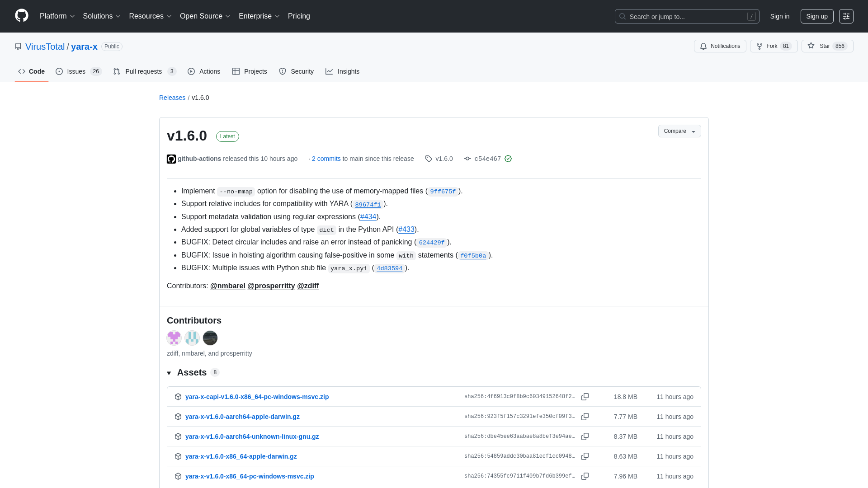Copy sha256 of x86_64-apple-darwin.gz asset

pyautogui.click(x=585, y=456)
